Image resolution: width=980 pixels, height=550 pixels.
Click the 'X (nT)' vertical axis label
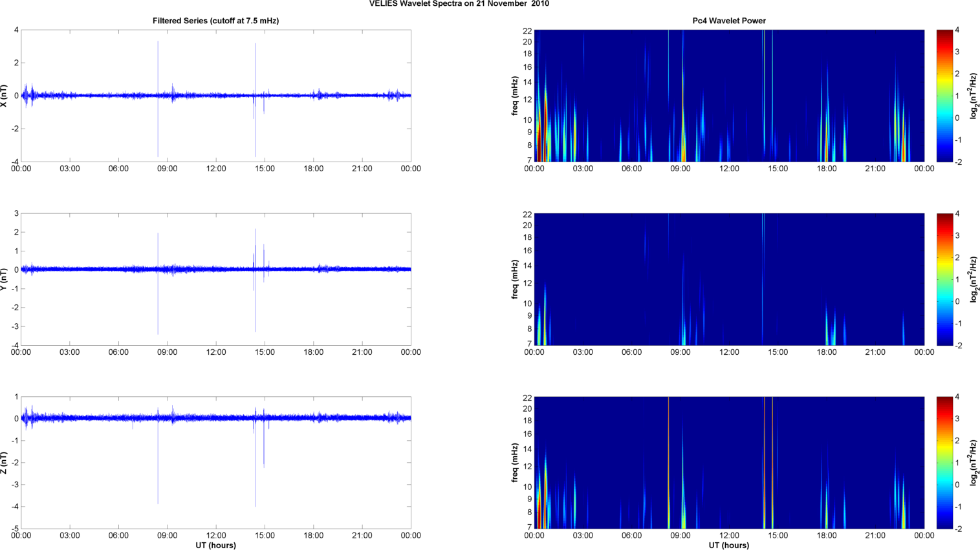(x=5, y=96)
